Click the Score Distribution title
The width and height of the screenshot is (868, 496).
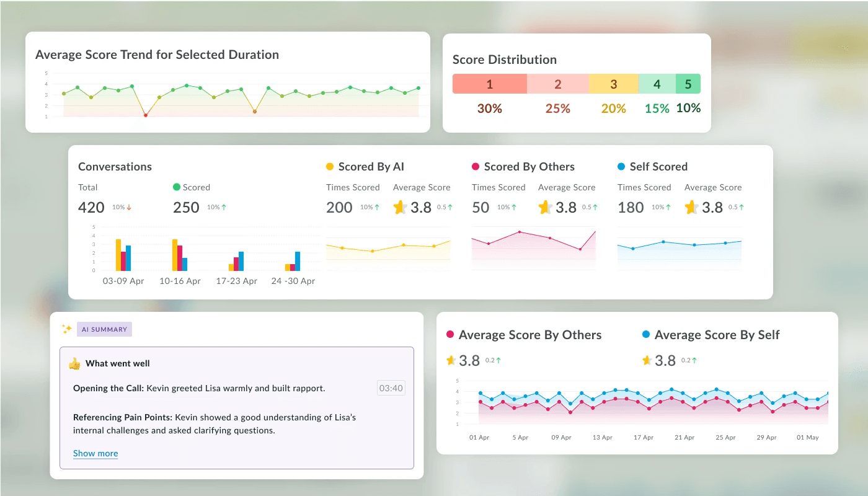click(x=505, y=60)
